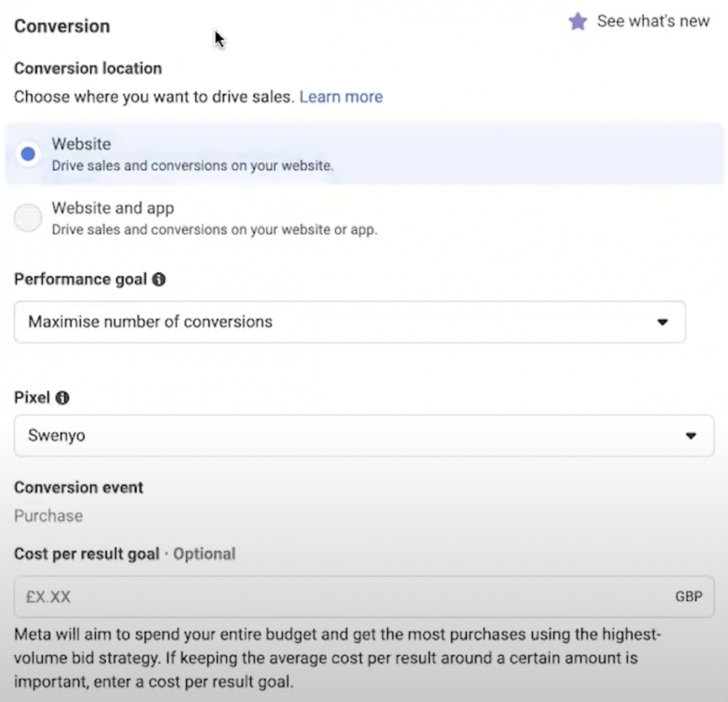Choose the Website and app radio option
The width and height of the screenshot is (728, 702).
point(28,218)
